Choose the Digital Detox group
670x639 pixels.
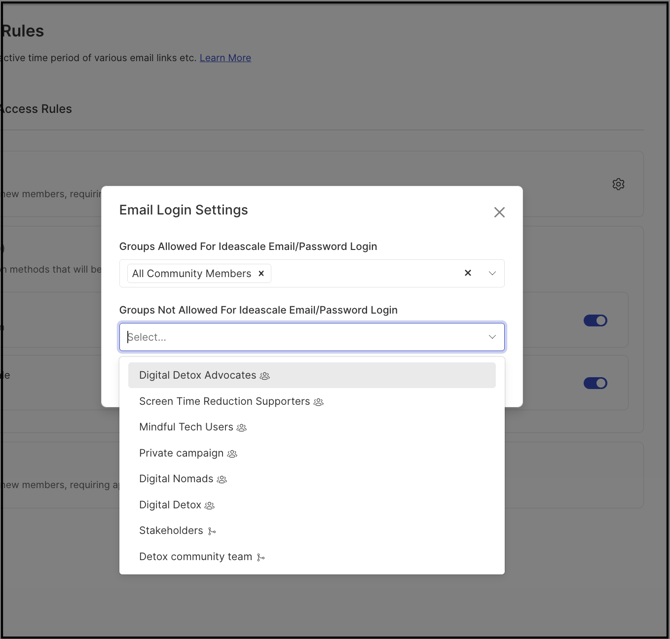[170, 505]
